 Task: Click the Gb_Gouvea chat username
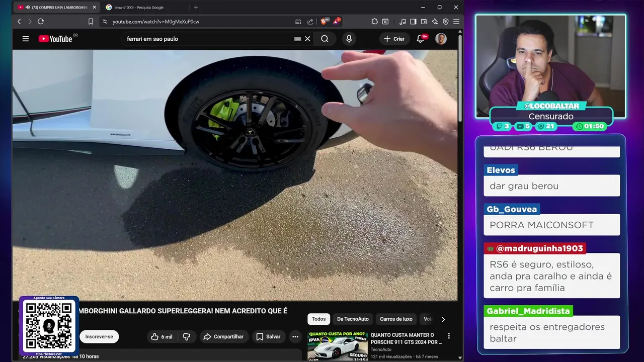(x=512, y=209)
